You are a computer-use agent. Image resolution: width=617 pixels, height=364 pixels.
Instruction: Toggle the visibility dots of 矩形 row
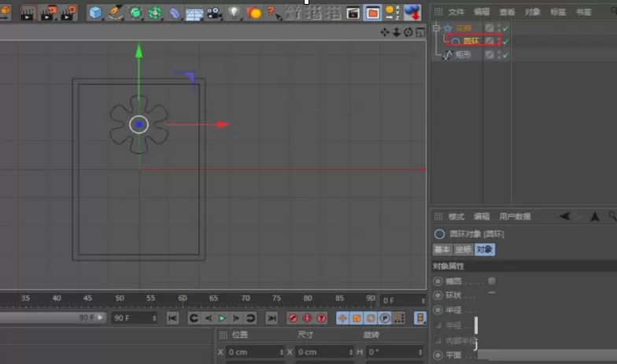tap(499, 55)
